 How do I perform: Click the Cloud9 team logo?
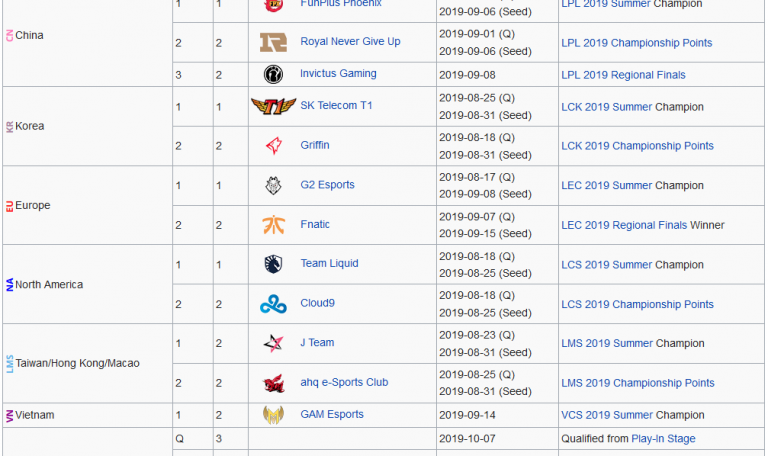pyautogui.click(x=273, y=304)
